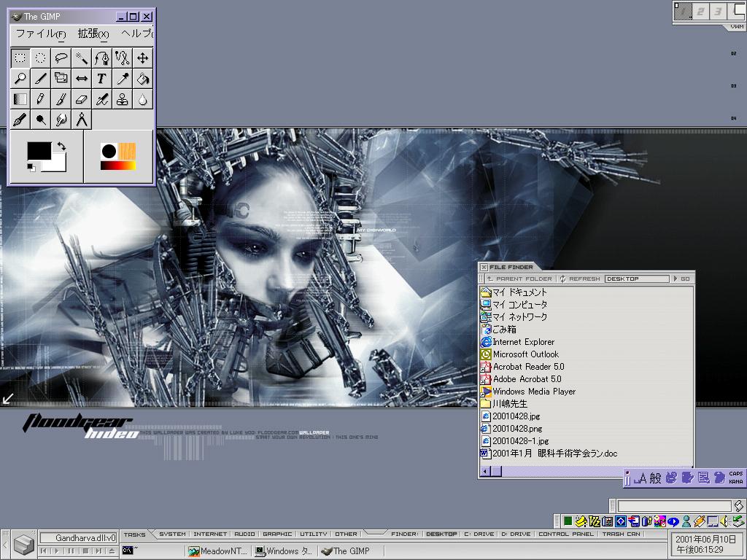Viewport: 747px width, 560px height.
Task: Select the Elliptical Select tool
Action: pyautogui.click(x=41, y=58)
